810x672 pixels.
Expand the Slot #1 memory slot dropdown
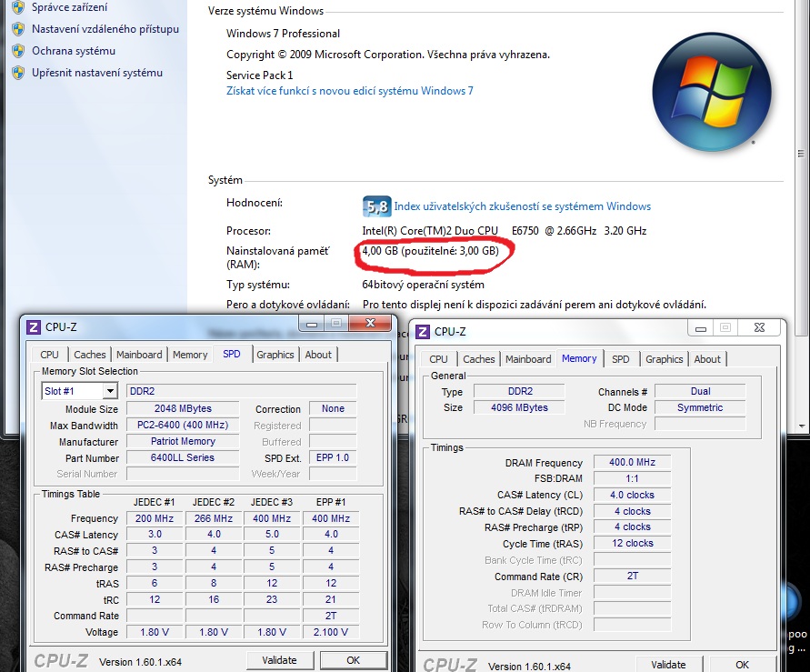[x=109, y=391]
